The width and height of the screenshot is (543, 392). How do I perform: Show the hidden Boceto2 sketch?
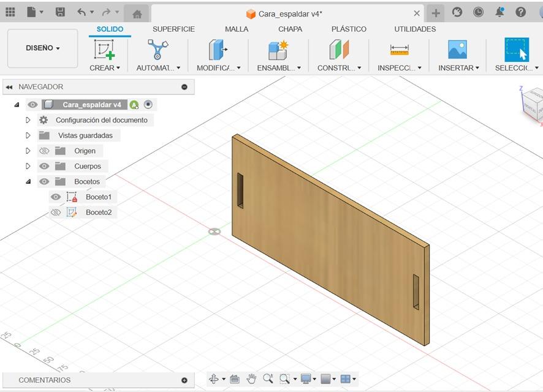pyautogui.click(x=56, y=212)
